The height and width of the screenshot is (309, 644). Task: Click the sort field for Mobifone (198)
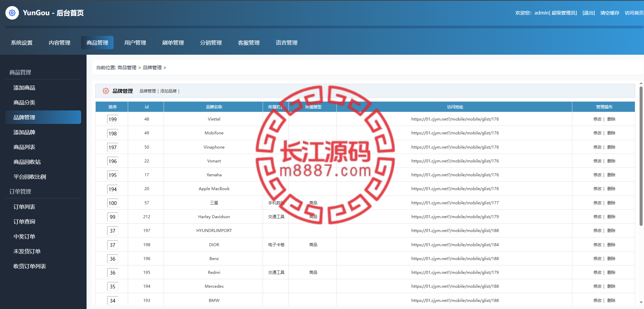[x=113, y=133]
